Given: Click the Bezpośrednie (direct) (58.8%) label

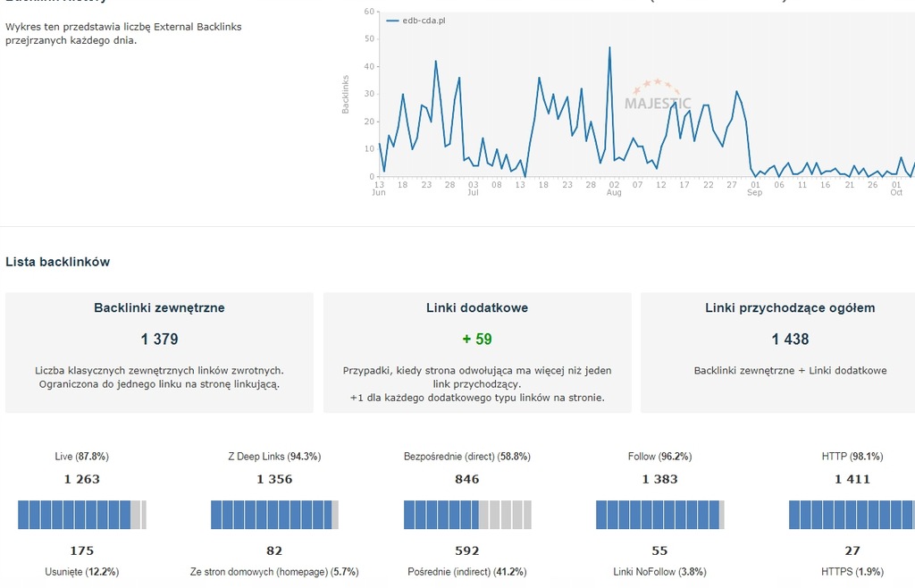Looking at the screenshot, I should (x=467, y=456).
